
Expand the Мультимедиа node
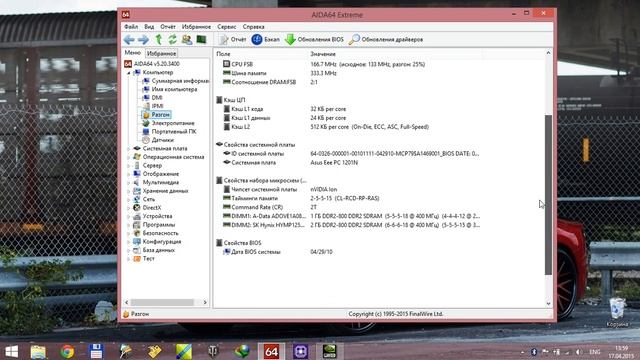tap(129, 183)
